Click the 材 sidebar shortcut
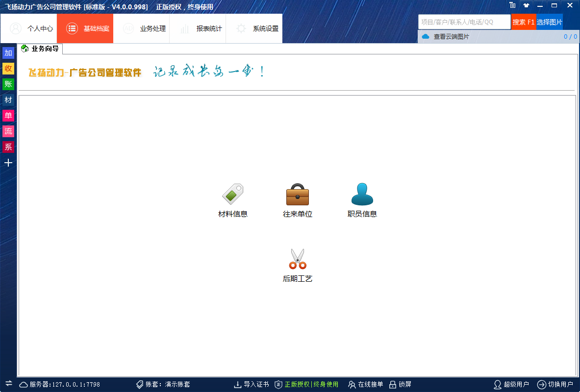Screen dimensions: 580x392 pyautogui.click(x=8, y=100)
